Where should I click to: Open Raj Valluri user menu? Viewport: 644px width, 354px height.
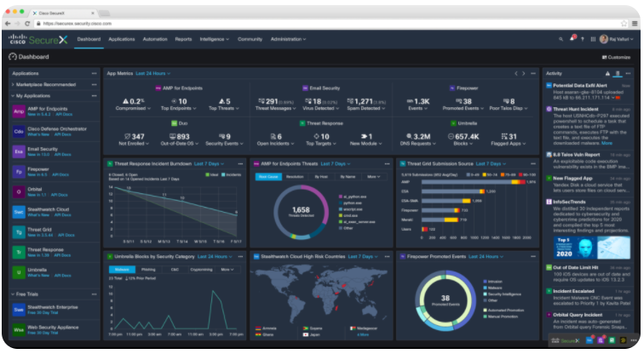click(x=617, y=39)
